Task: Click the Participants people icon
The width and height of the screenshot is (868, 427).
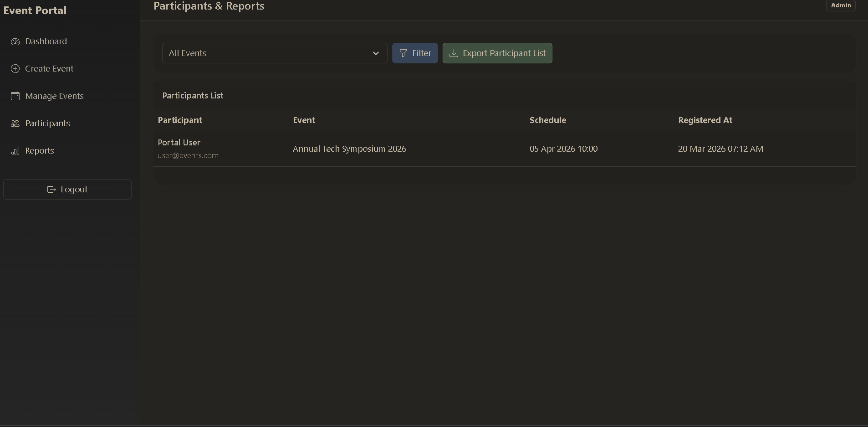Action: (x=15, y=123)
